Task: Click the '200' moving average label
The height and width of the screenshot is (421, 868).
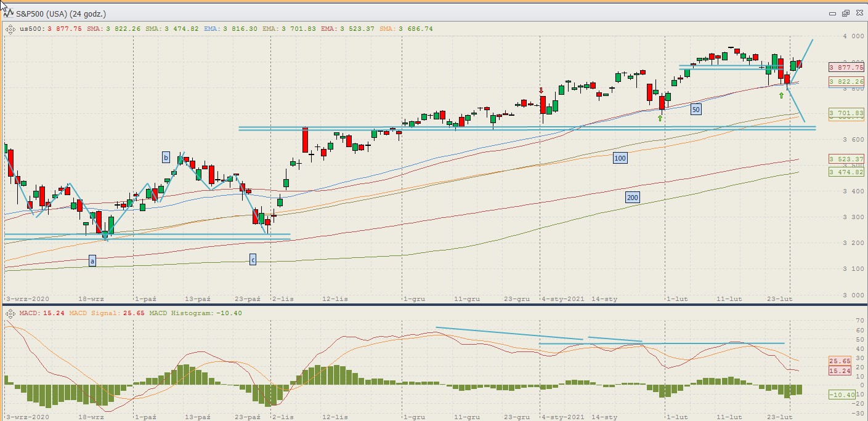Action: [x=632, y=198]
